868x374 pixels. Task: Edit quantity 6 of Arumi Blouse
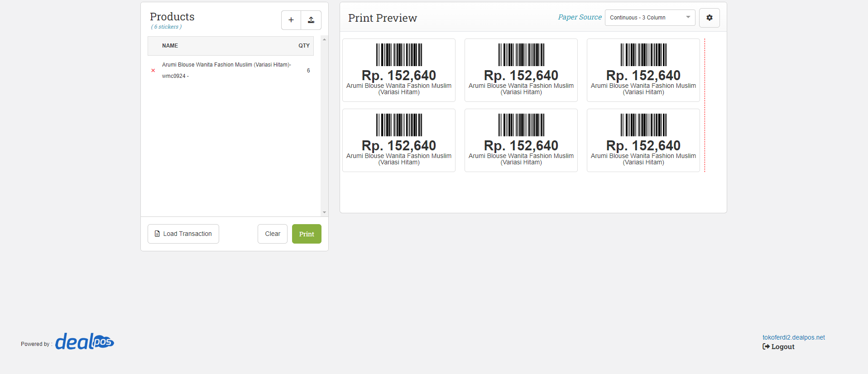308,71
